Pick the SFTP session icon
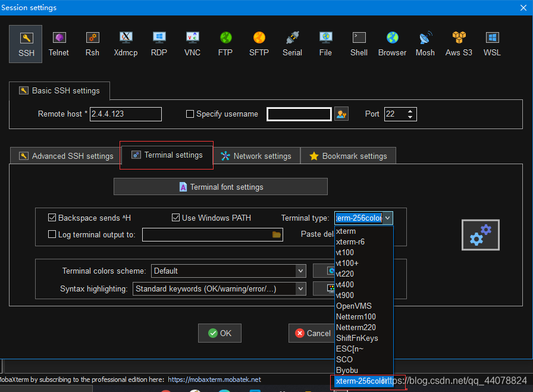Screen dimensions: 533x392 (x=259, y=44)
